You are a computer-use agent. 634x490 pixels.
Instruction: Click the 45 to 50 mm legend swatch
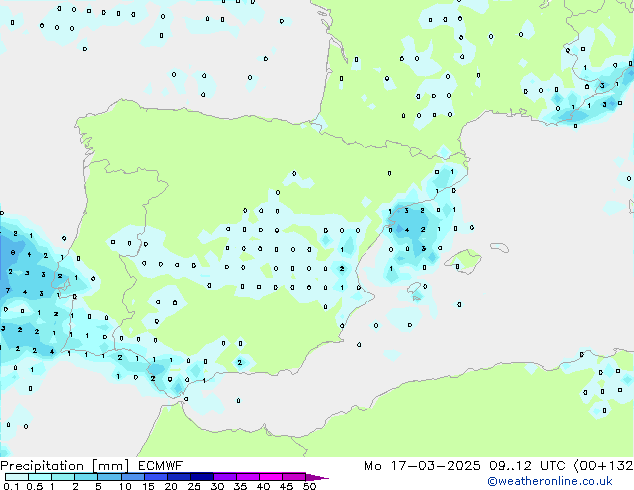[293, 477]
